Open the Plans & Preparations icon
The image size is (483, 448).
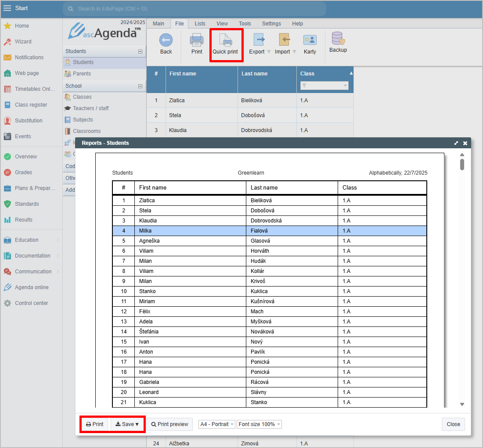pyautogui.click(x=7, y=188)
